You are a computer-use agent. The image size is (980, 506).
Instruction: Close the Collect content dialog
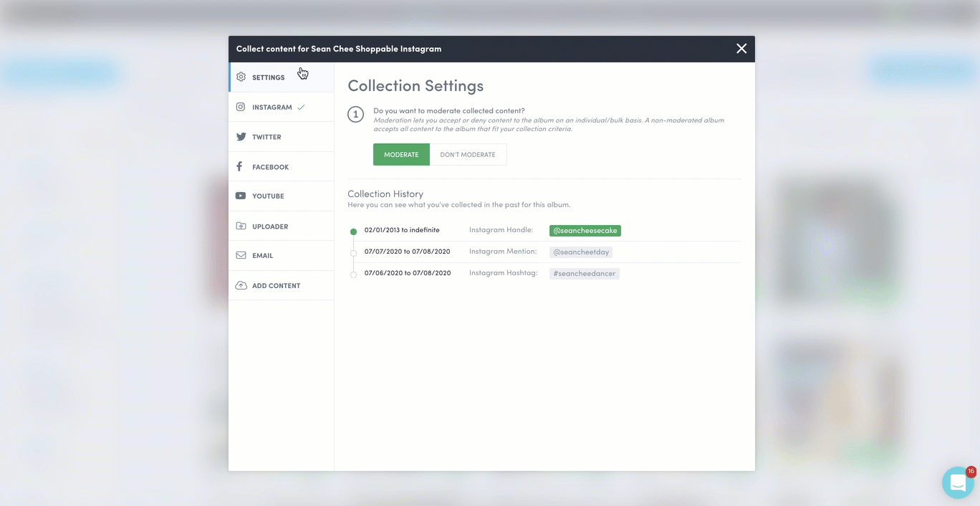coord(741,49)
